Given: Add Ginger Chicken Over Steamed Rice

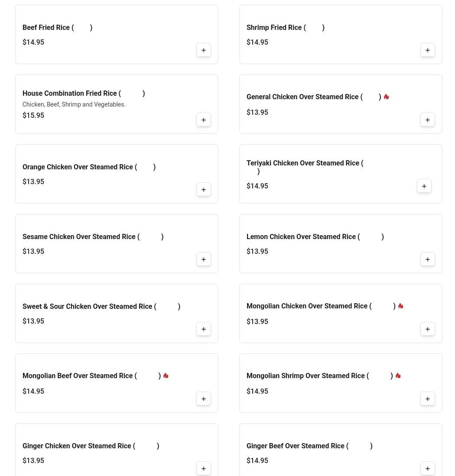Looking at the screenshot, I should pyautogui.click(x=204, y=468).
